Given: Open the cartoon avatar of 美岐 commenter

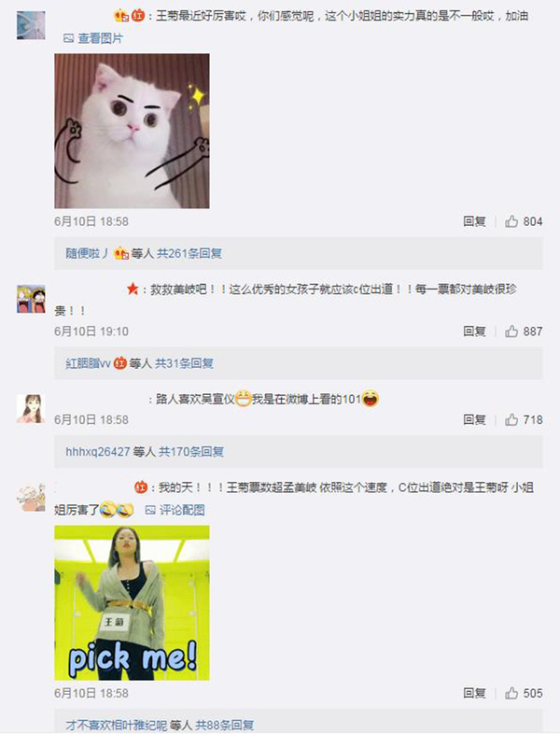Looking at the screenshot, I should [31, 299].
